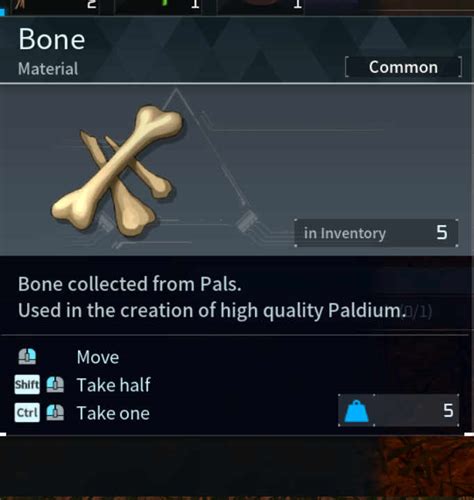The width and height of the screenshot is (474, 500).
Task: Click the rightmost top inventory slot
Action: point(261,7)
